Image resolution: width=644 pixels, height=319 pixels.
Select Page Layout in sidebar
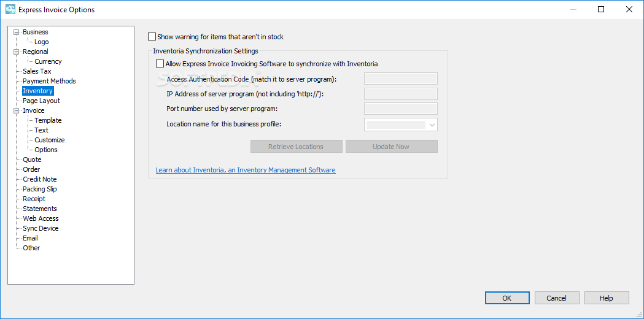pyautogui.click(x=42, y=101)
